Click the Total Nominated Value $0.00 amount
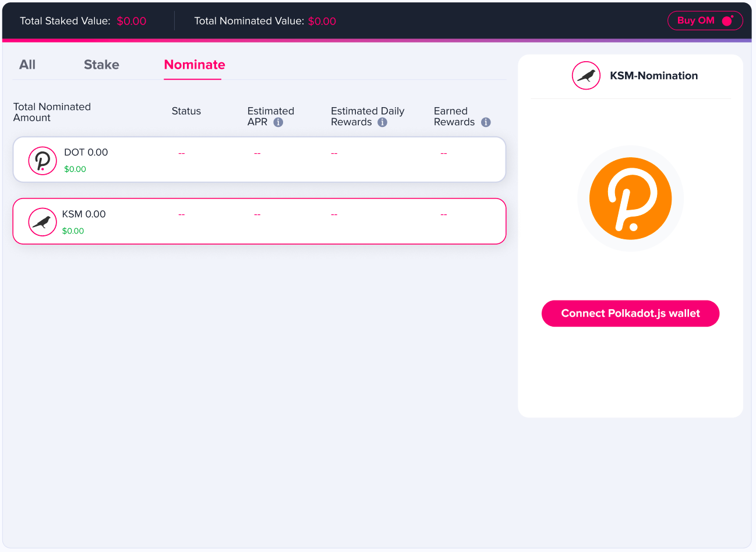This screenshot has width=756, height=552. 322,21
